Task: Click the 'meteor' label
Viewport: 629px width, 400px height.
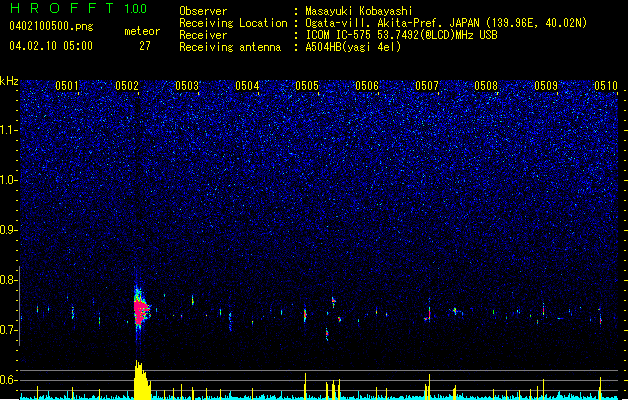Action: pos(142,31)
